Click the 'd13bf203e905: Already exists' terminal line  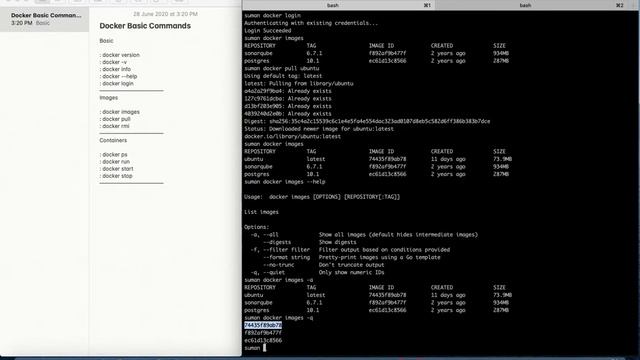click(x=288, y=106)
